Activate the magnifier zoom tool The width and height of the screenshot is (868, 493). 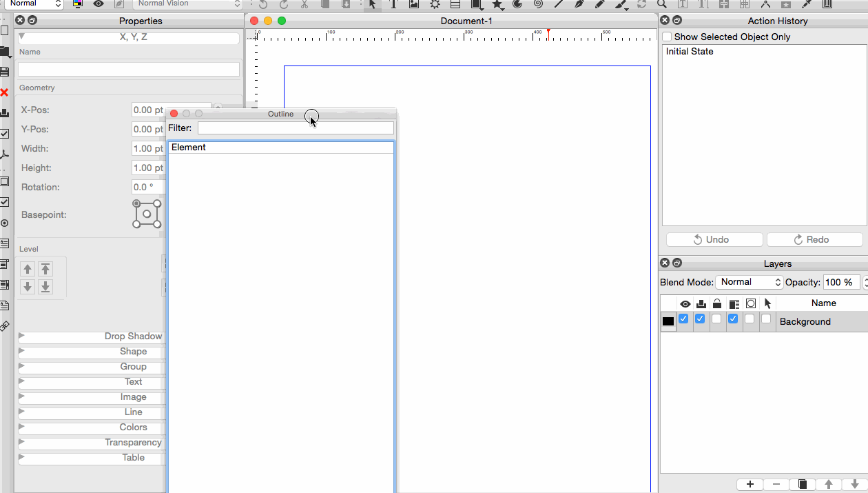coord(661,4)
